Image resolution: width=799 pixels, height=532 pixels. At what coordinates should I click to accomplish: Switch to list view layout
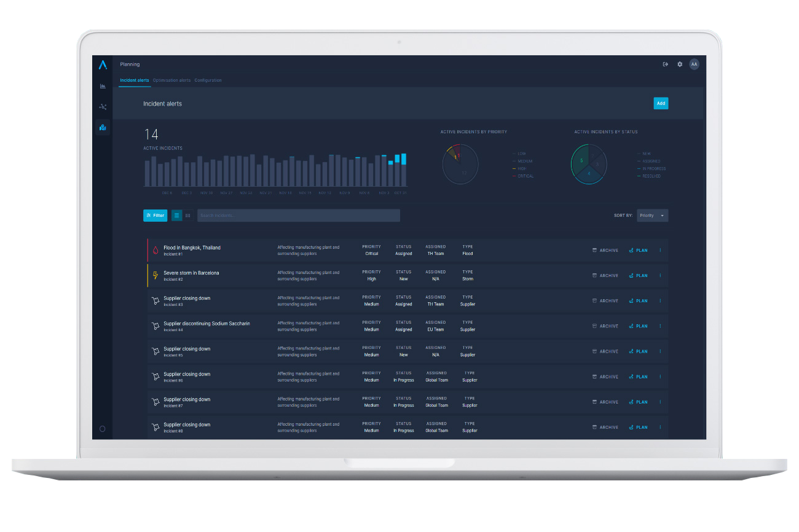177,216
